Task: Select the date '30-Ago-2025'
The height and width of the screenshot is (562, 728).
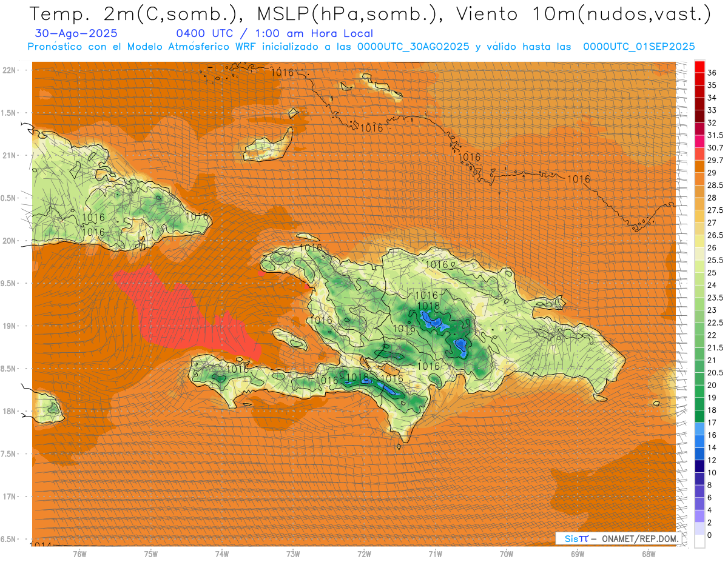Action: (76, 34)
